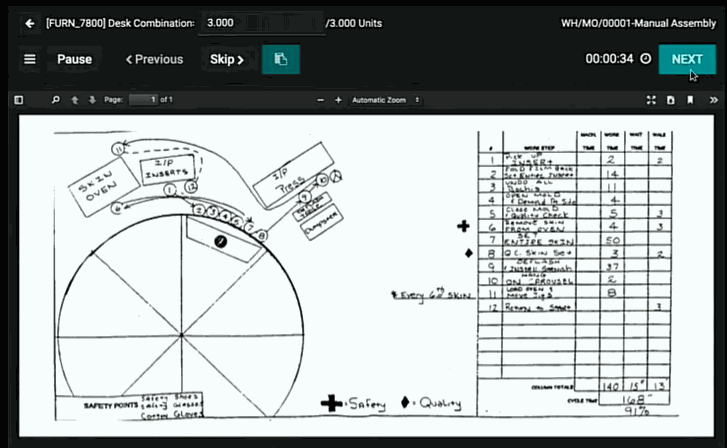
Task: Click the back arrow icon
Action: (x=29, y=22)
